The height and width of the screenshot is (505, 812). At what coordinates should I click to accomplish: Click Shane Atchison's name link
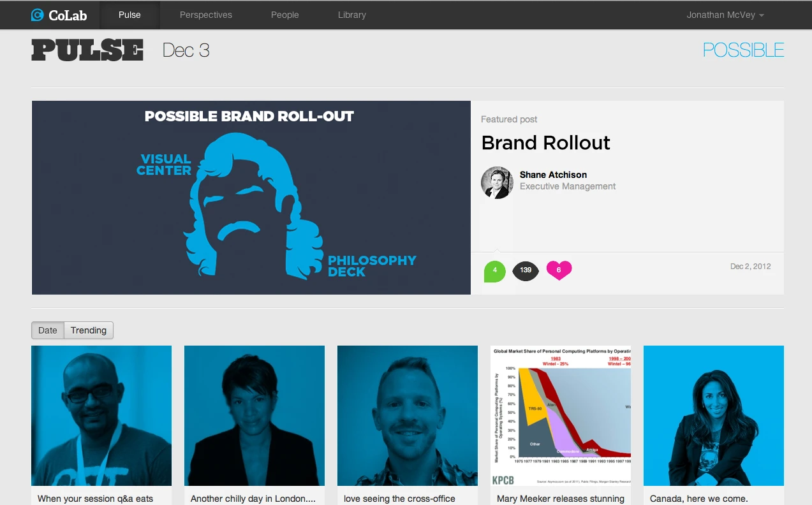click(x=553, y=174)
